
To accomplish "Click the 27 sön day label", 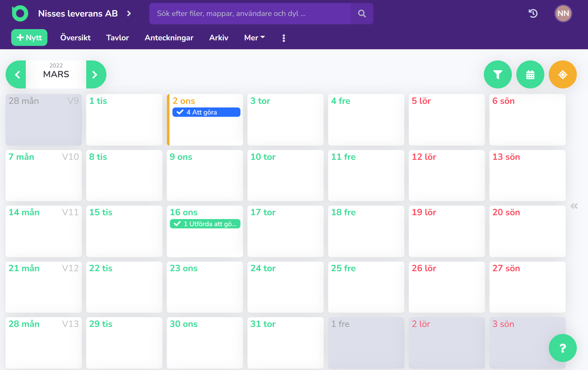I will coord(506,268).
